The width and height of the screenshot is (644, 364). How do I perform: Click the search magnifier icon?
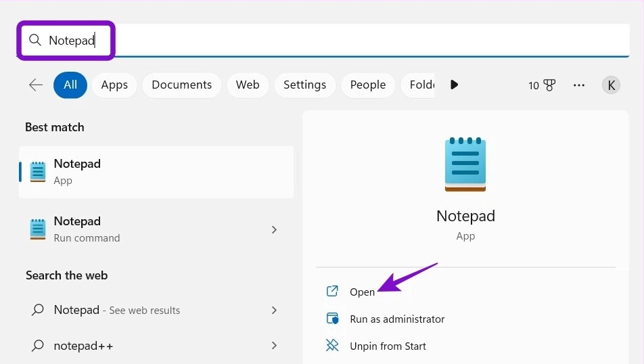click(x=35, y=40)
